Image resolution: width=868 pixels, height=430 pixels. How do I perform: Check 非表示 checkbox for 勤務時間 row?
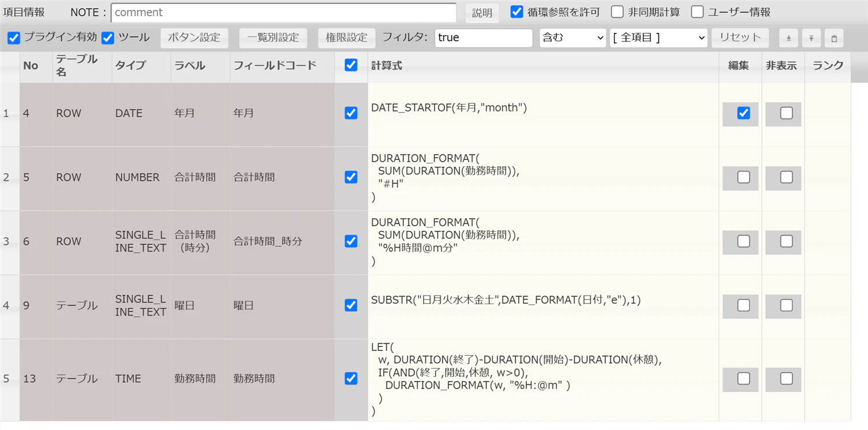[x=786, y=379]
